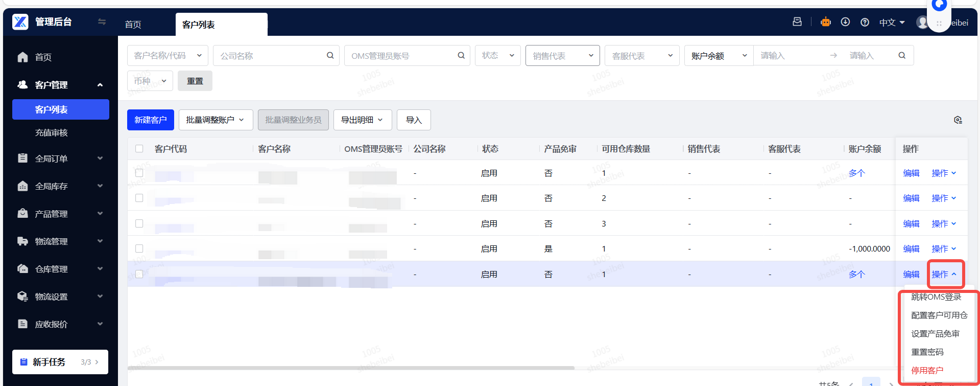Click the 客户管理 people icon
Image resolution: width=980 pixels, height=386 pixels.
pyautogui.click(x=22, y=84)
